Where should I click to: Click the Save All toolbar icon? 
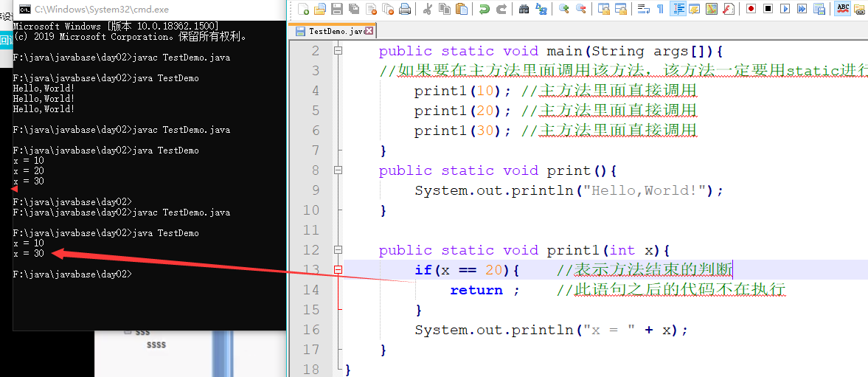click(353, 9)
